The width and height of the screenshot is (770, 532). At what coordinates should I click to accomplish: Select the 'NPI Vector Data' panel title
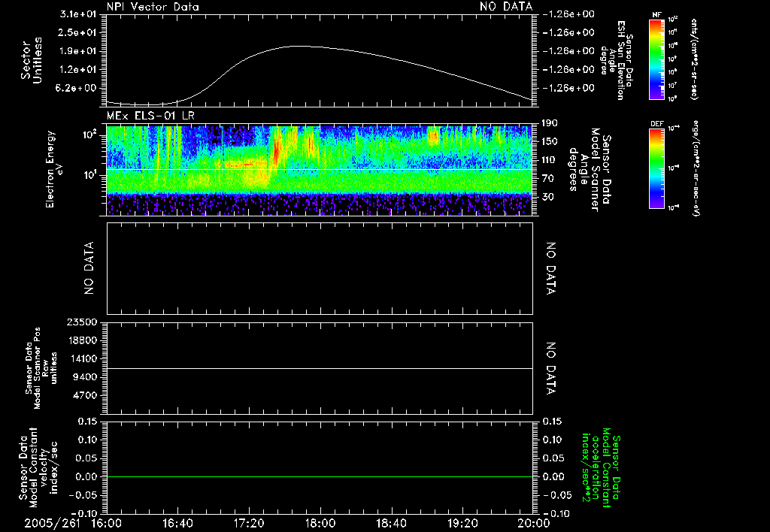(153, 7)
